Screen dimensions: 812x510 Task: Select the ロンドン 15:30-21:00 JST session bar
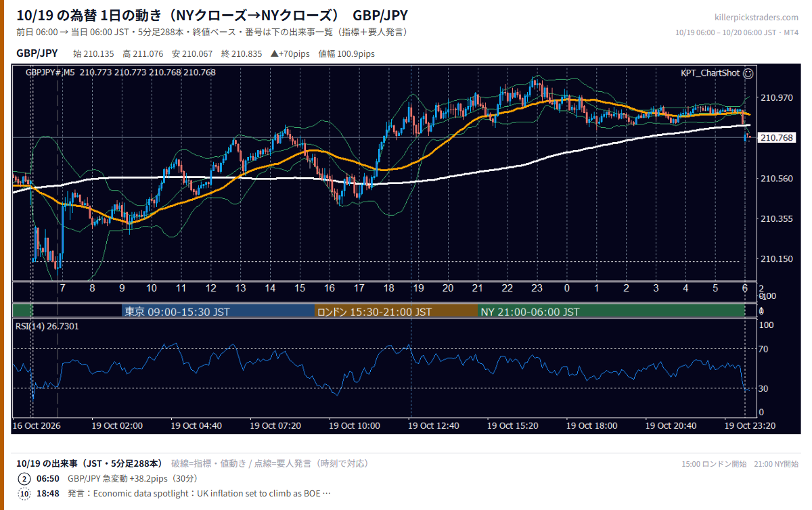396,312
